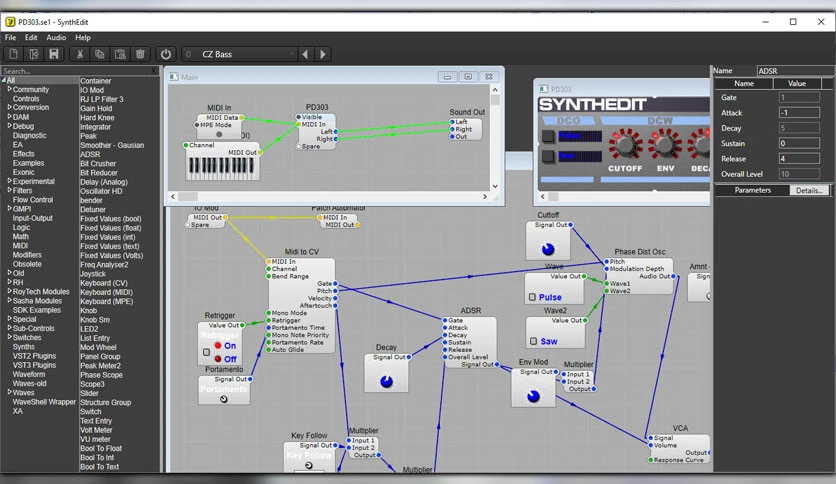Image resolution: width=836 pixels, height=484 pixels.
Task: Select the Keyboard (MIDI) module
Action: [x=107, y=292]
